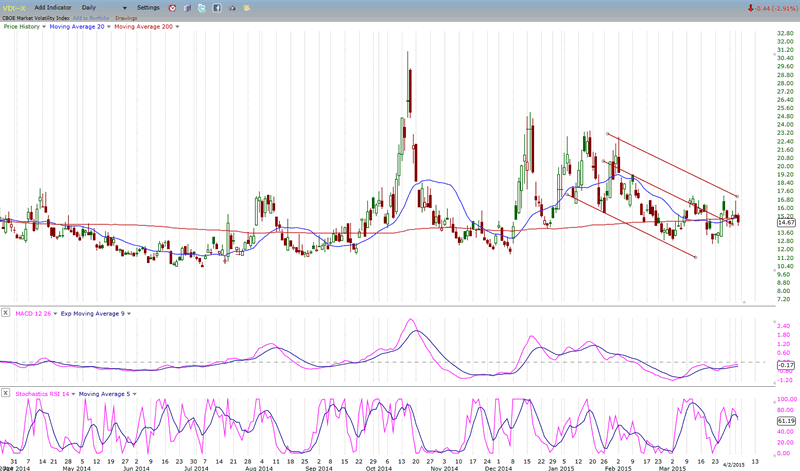Share chart via the Twitter icon
The height and width of the screenshot is (471, 800).
click(201, 7)
